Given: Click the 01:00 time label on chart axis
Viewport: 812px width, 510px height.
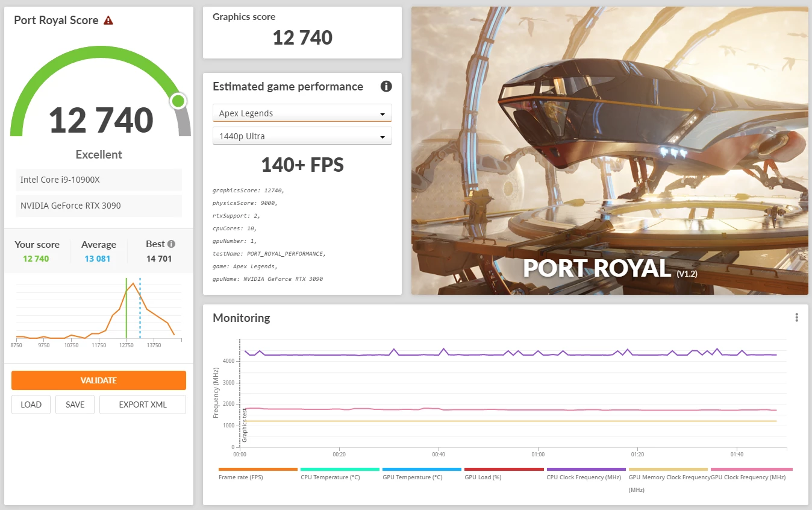Looking at the screenshot, I should [538, 455].
